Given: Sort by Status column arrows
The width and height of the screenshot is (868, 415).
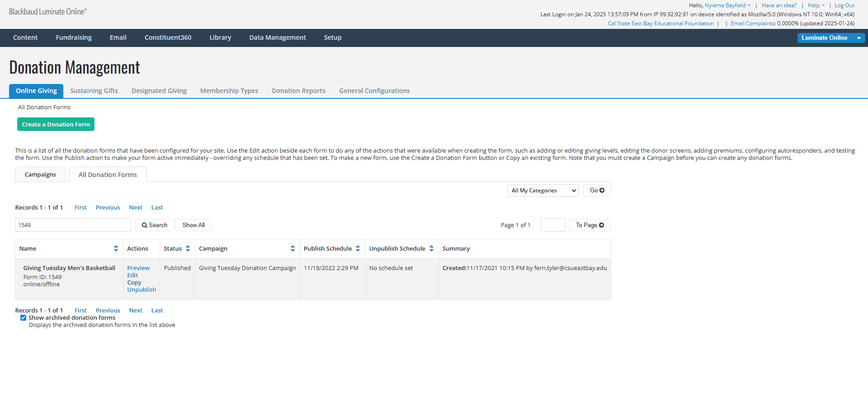Looking at the screenshot, I should click(188, 249).
